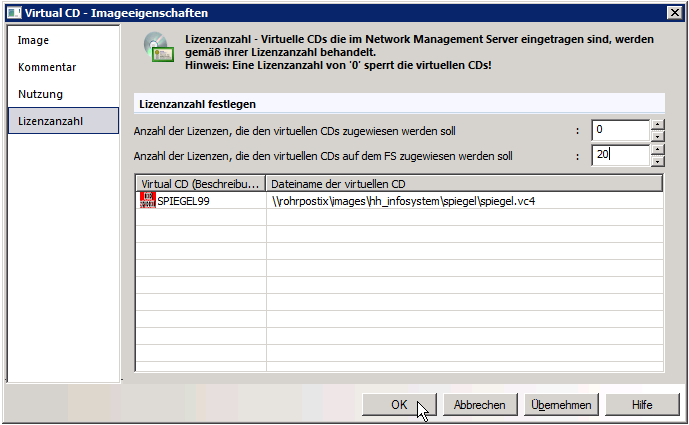Click the FS license field showing 20
Image resolution: width=689 pixels, height=425 pixels.
pyautogui.click(x=620, y=155)
